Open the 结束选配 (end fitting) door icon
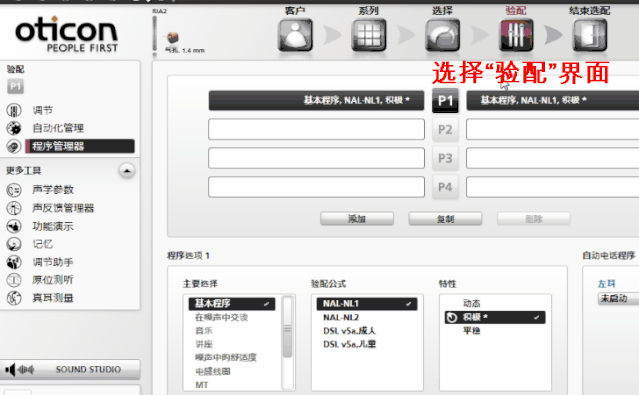The height and width of the screenshot is (395, 639). pos(590,35)
